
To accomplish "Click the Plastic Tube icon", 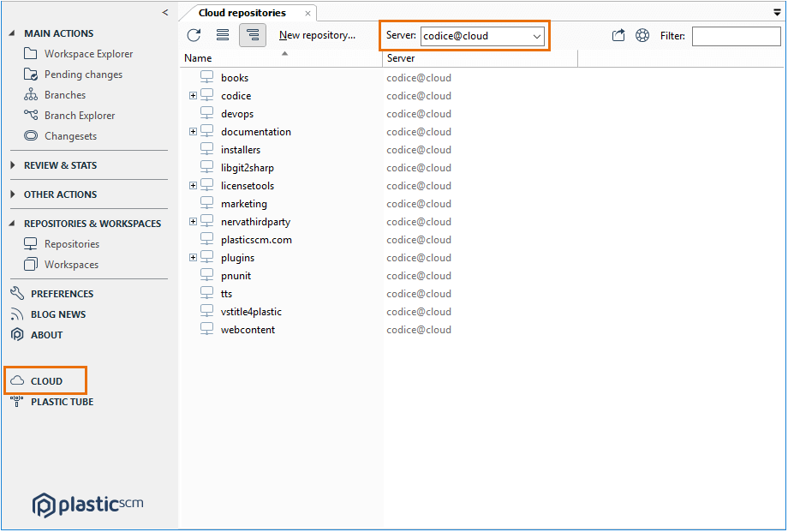I will coord(17,401).
